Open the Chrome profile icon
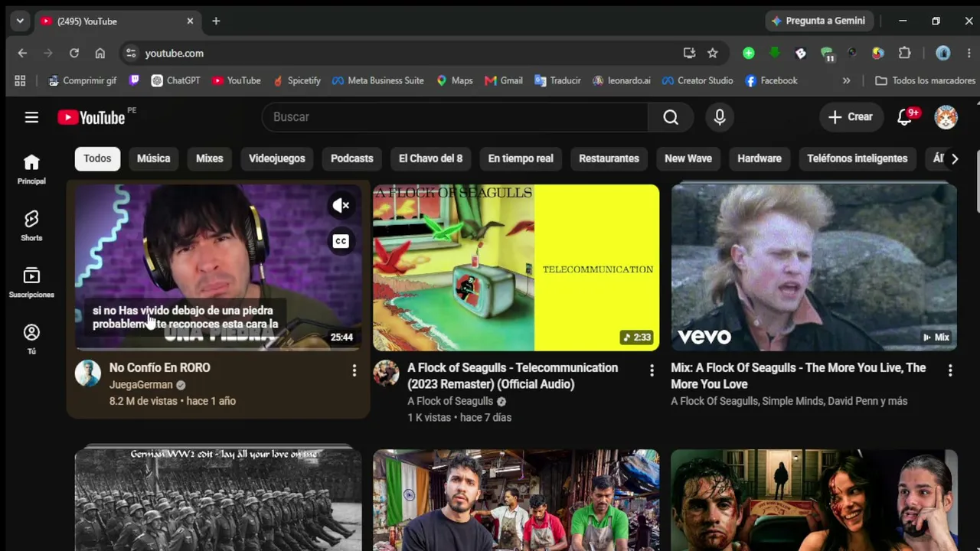The image size is (980, 551). point(943,53)
